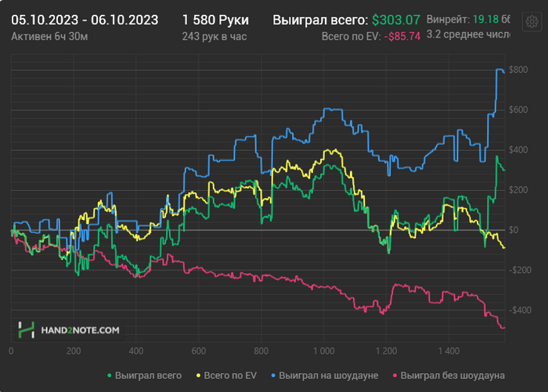Click the '243 рук в час' rate text

tap(215, 36)
